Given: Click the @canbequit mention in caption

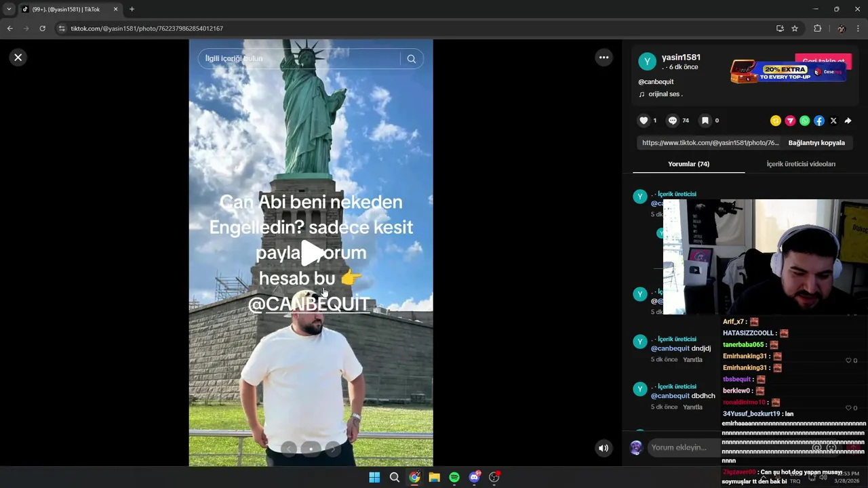Looking at the screenshot, I should pyautogui.click(x=656, y=82).
